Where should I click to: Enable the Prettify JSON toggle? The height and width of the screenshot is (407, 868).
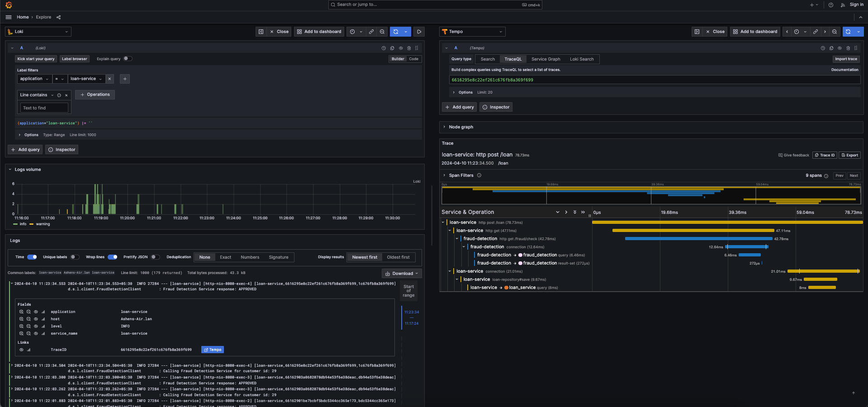155,257
